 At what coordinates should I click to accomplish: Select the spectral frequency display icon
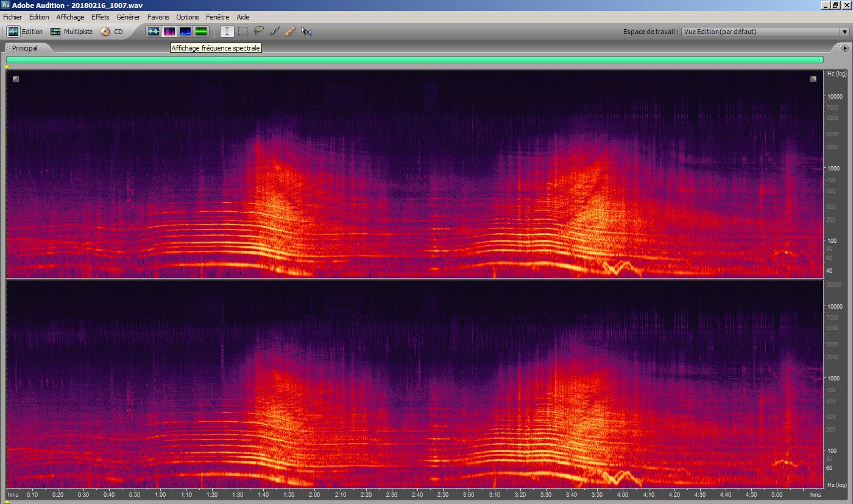coord(169,31)
